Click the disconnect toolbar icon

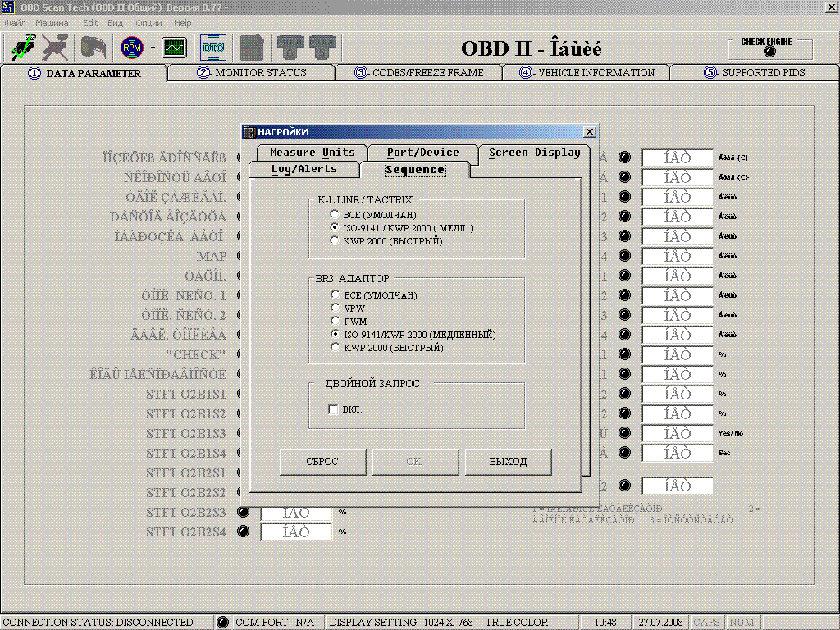point(57,48)
